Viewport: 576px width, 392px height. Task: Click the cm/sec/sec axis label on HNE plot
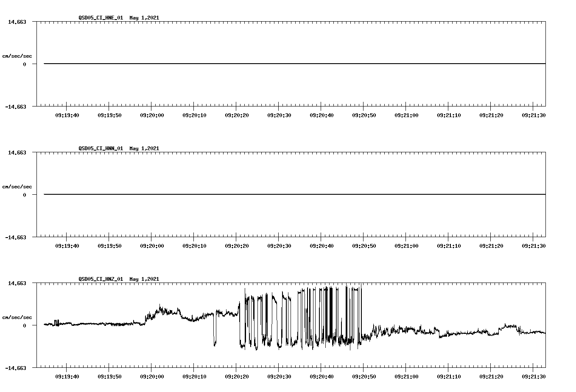pyautogui.click(x=17, y=55)
